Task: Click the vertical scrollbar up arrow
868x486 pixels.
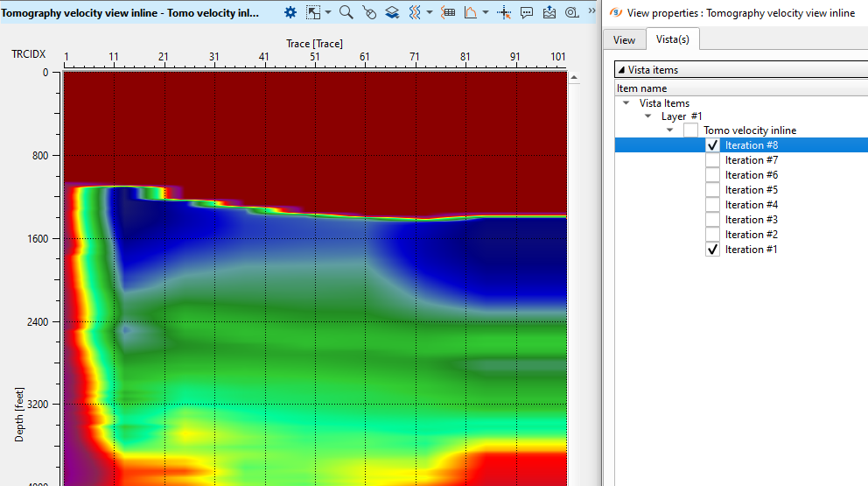Action: tap(574, 78)
